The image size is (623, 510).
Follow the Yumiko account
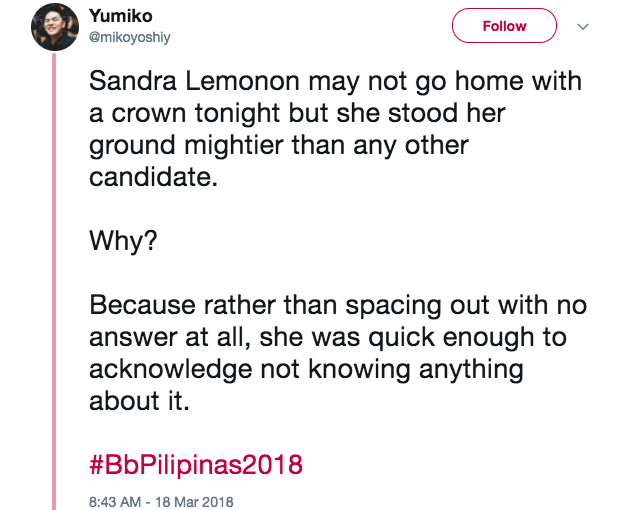click(504, 26)
